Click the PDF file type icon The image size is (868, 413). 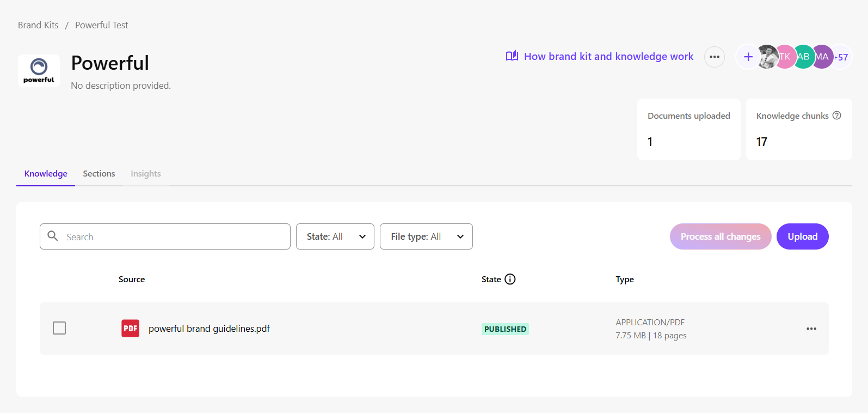point(130,328)
